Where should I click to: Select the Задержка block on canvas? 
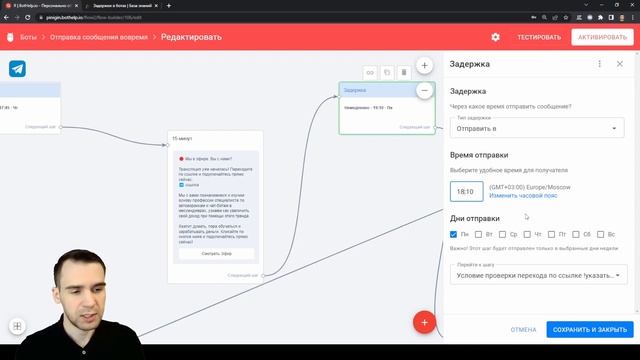pyautogui.click(x=387, y=108)
